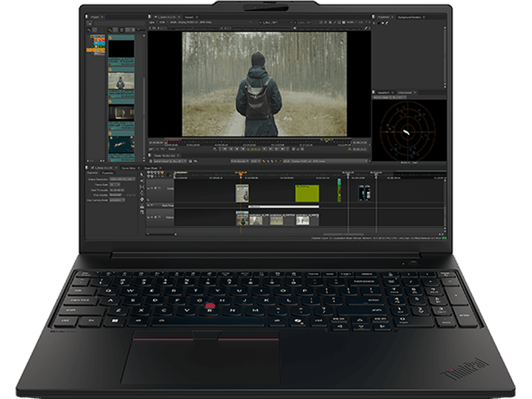532x399 pixels.
Task: Select the green tagged item in project tree
Action: (x=100, y=47)
